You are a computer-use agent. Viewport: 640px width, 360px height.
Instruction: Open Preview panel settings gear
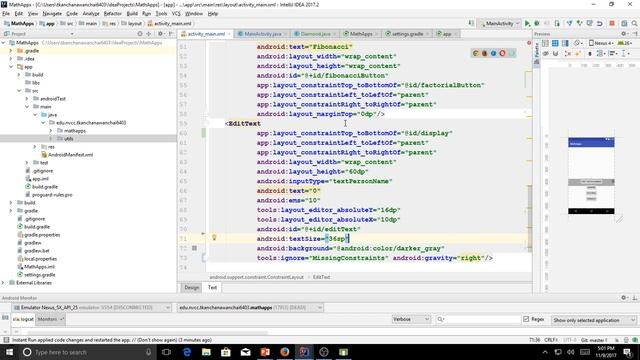click(623, 34)
